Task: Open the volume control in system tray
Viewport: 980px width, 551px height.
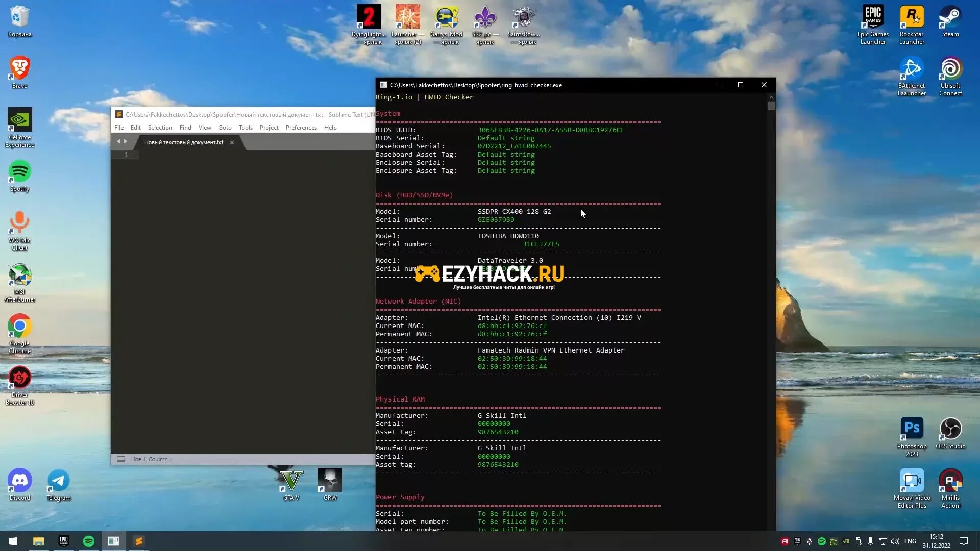Action: click(x=895, y=541)
